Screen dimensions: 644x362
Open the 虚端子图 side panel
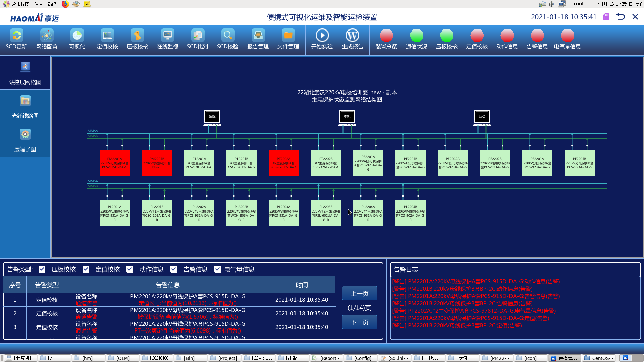coord(25,140)
